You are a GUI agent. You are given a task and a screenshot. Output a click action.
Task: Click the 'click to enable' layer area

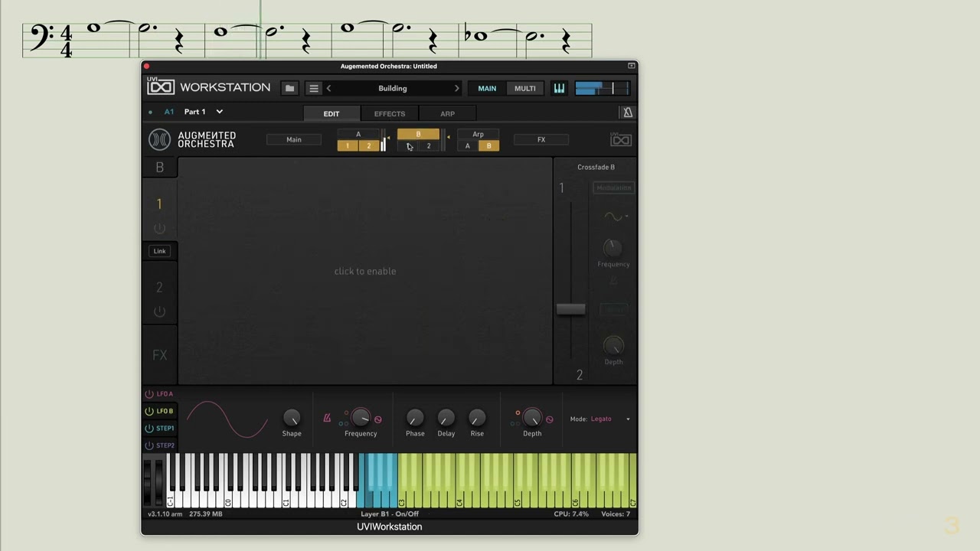point(365,271)
